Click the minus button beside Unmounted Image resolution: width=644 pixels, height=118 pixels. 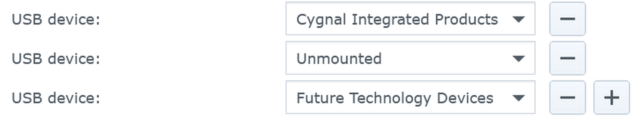tap(567, 58)
